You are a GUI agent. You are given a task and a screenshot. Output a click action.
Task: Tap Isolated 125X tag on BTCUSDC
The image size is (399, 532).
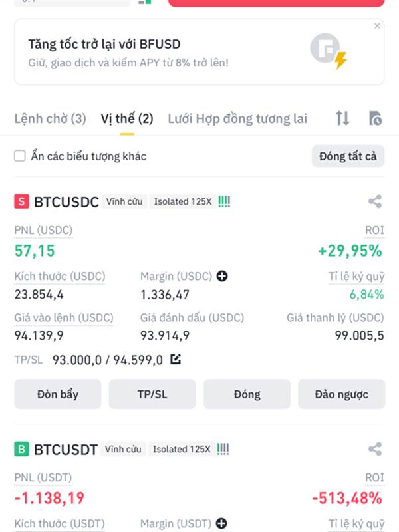pyautogui.click(x=183, y=201)
